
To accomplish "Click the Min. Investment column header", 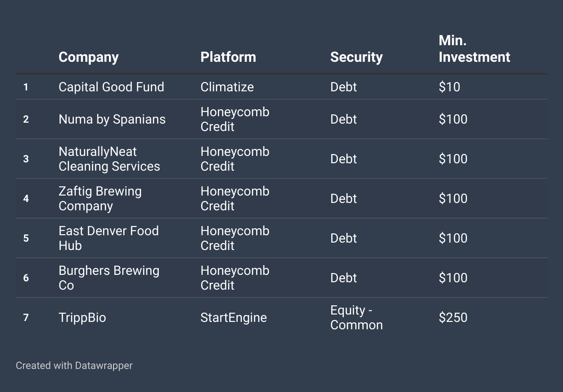I will click(x=474, y=49).
